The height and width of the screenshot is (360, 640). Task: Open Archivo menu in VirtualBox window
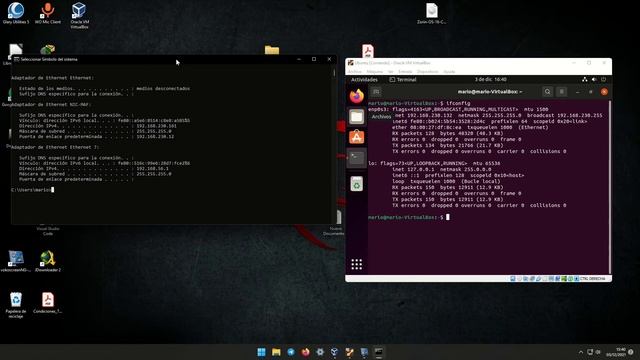(x=355, y=72)
